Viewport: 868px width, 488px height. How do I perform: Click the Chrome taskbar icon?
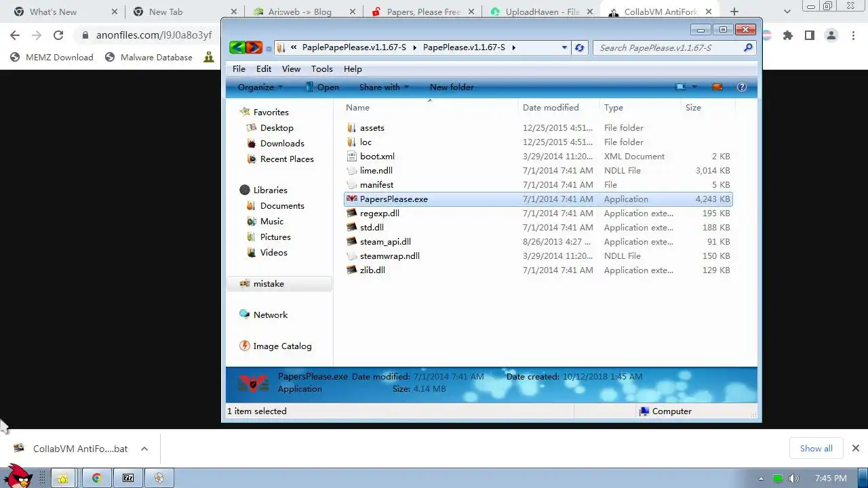click(x=96, y=478)
